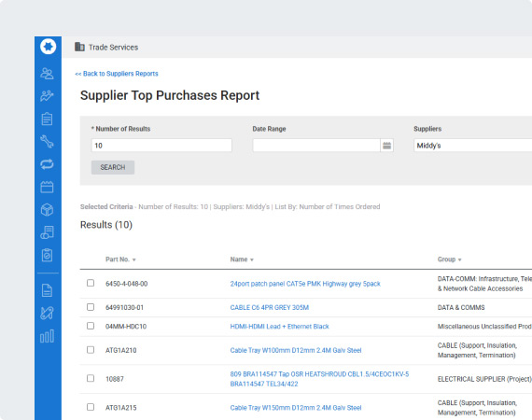Open 809 BRA114547 Tap OSR HEATSHROUD link

[319, 379]
